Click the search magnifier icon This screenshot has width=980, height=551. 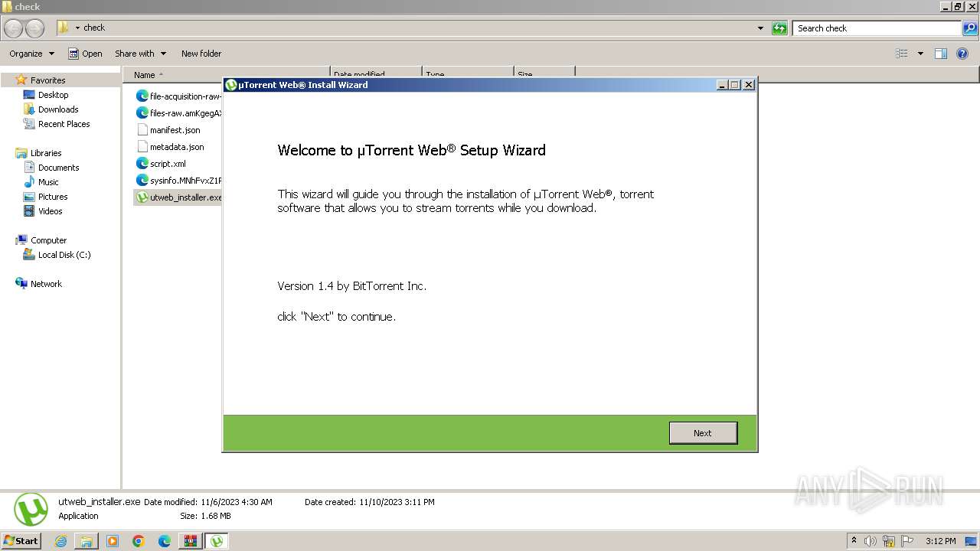pos(970,28)
